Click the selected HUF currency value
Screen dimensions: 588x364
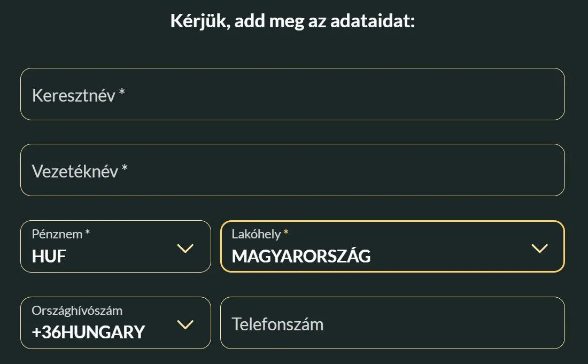tap(49, 257)
